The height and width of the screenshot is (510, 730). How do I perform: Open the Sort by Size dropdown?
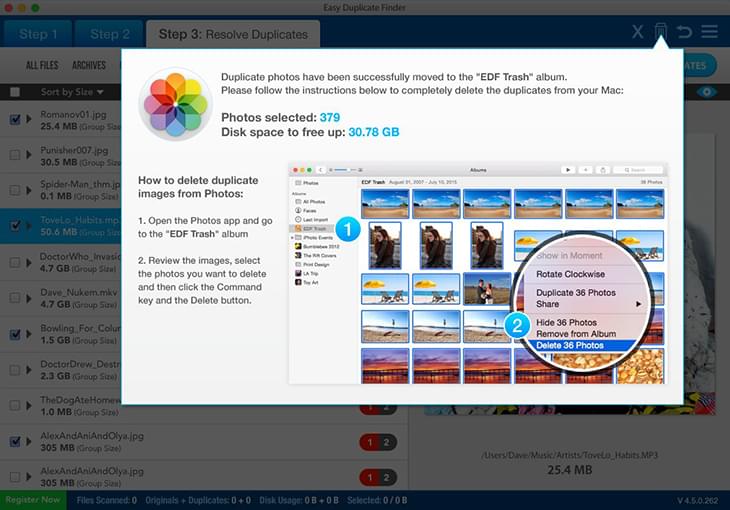pyautogui.click(x=72, y=92)
